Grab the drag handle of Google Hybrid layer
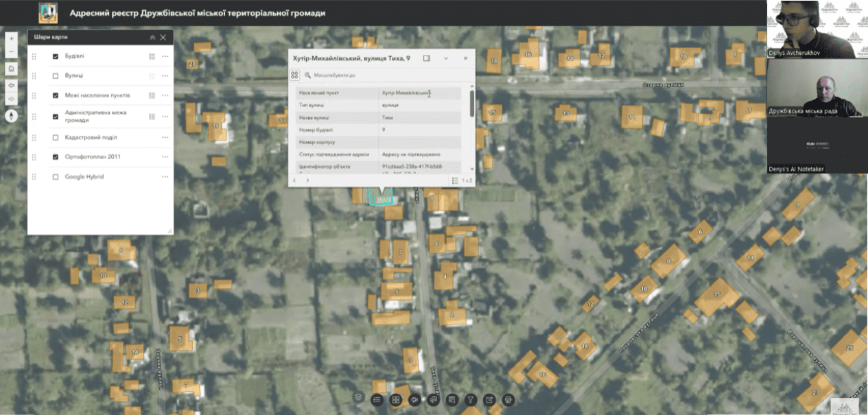 [x=34, y=177]
